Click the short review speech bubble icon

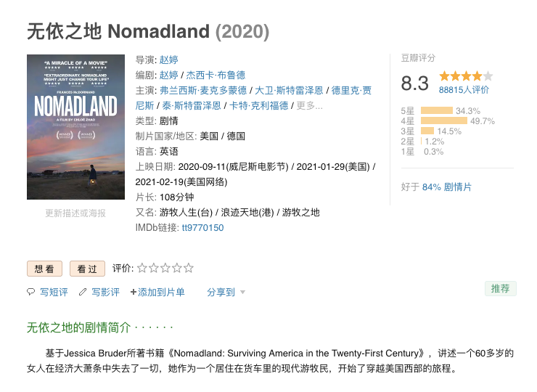[30, 292]
